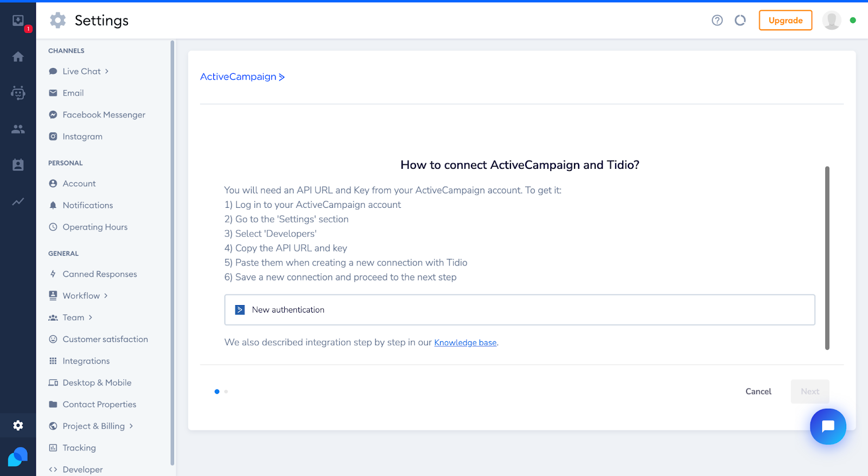Expand the Live Chat menu
The height and width of the screenshot is (476, 868).
click(81, 71)
